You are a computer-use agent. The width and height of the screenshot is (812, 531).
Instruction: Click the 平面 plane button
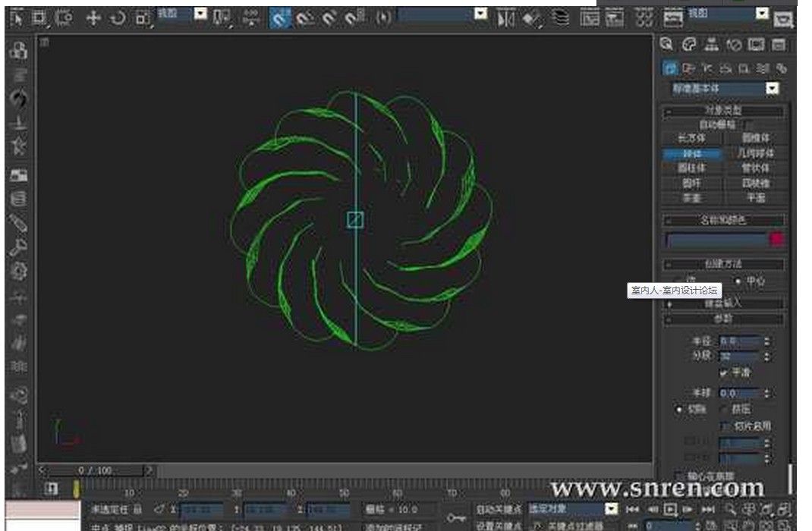click(756, 198)
